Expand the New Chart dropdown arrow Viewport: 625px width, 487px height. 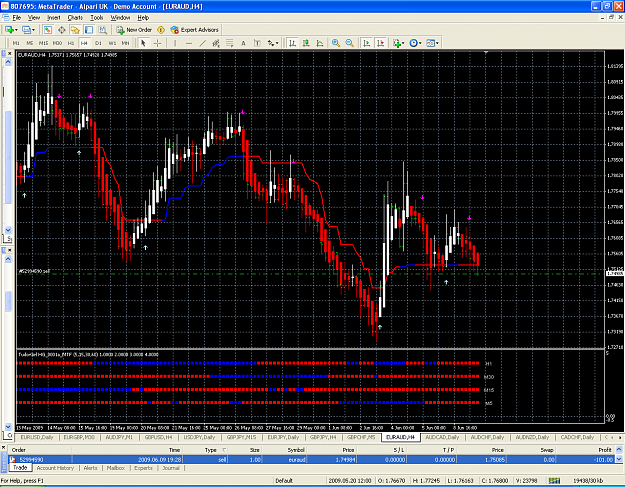point(16,30)
